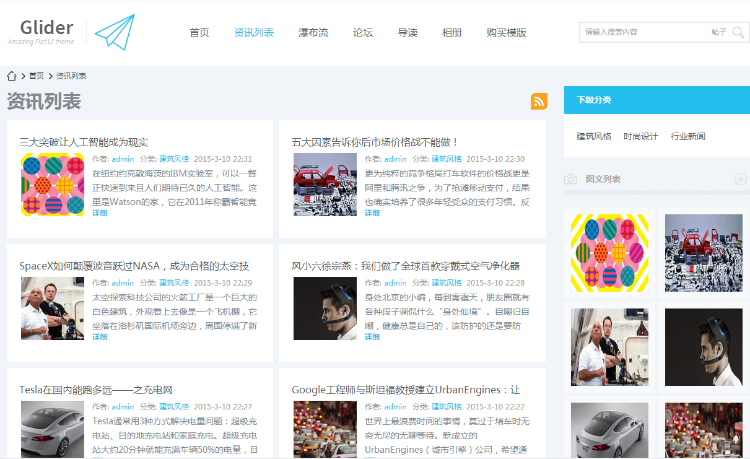Open the 时尚设计 subcategory
This screenshot has width=750, height=459.
pyautogui.click(x=640, y=136)
